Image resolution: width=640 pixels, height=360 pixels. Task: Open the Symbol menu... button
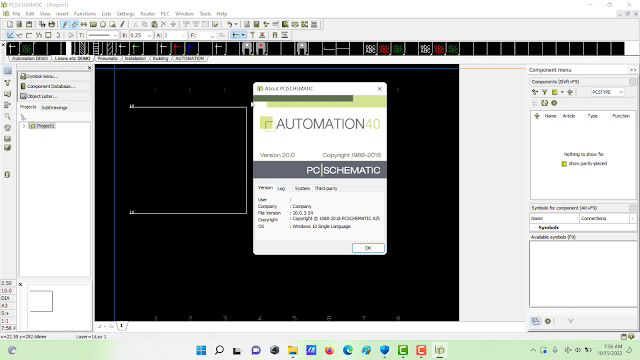coord(55,76)
